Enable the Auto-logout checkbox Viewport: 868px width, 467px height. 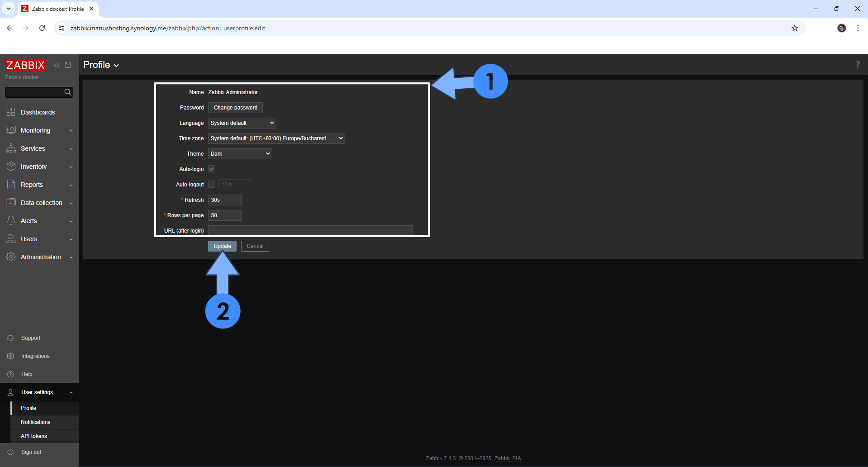tap(212, 185)
